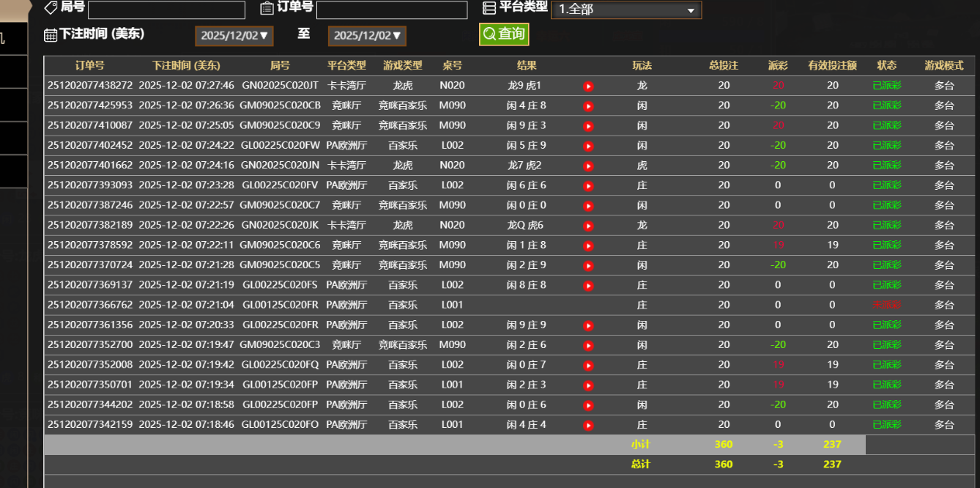Play the replay video for result 龙Q 虎6
Viewport: 980px width, 488px height.
click(x=588, y=225)
